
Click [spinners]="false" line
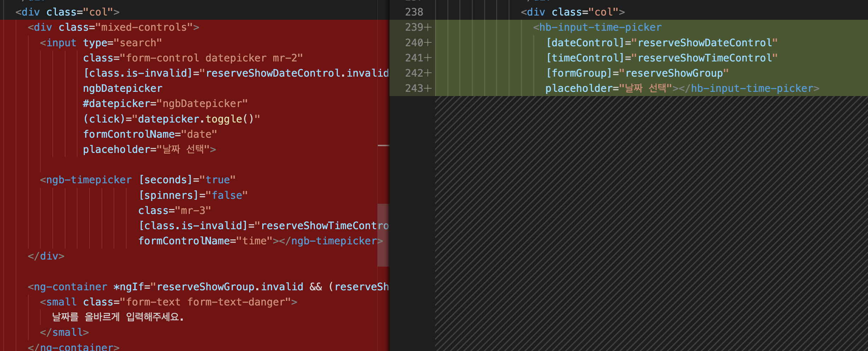(x=193, y=195)
